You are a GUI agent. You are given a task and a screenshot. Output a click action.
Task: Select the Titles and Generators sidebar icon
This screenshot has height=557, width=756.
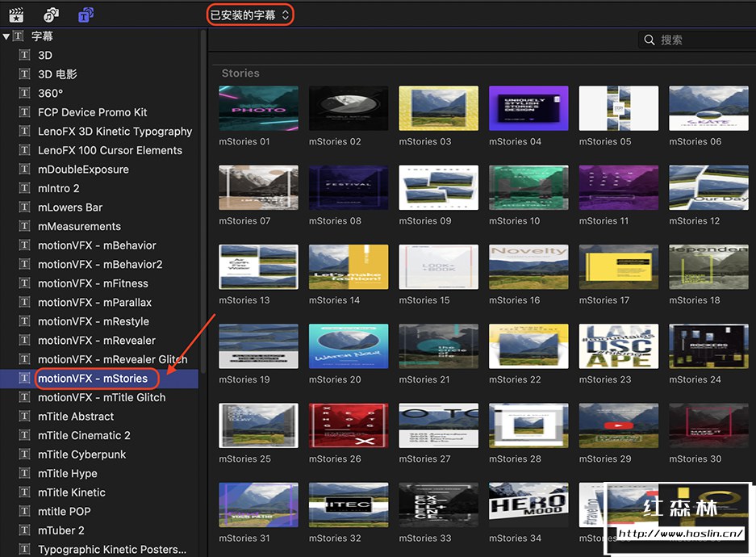coord(86,15)
